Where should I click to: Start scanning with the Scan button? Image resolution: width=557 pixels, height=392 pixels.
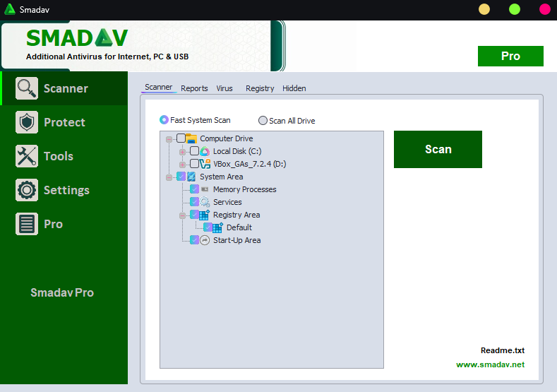(x=438, y=149)
